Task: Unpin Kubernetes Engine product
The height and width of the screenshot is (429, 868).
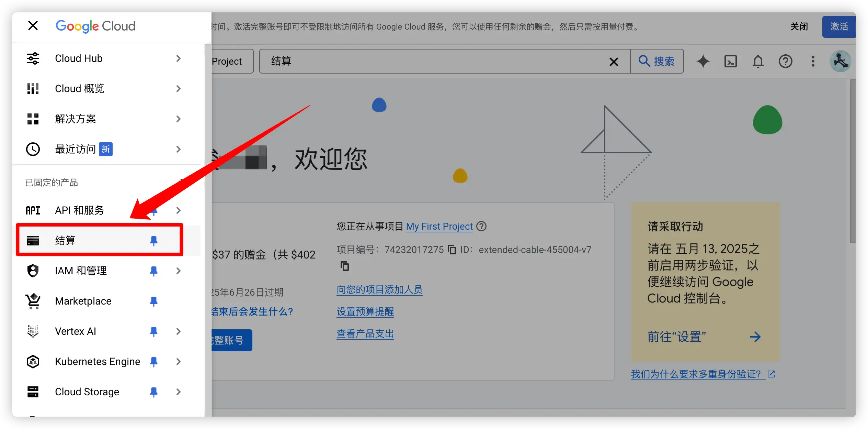Action: [154, 362]
